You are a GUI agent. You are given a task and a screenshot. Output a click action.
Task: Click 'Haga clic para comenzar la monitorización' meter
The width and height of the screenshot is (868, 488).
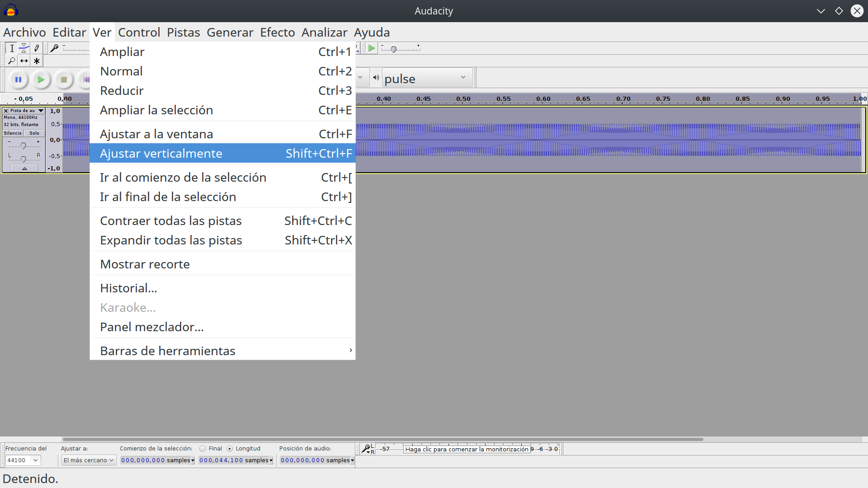(467, 449)
